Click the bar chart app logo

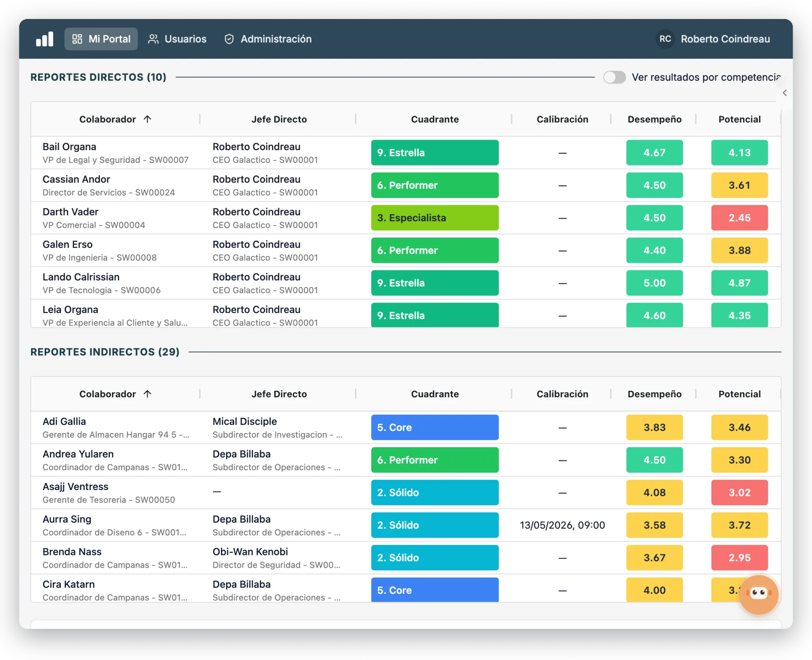click(x=45, y=39)
